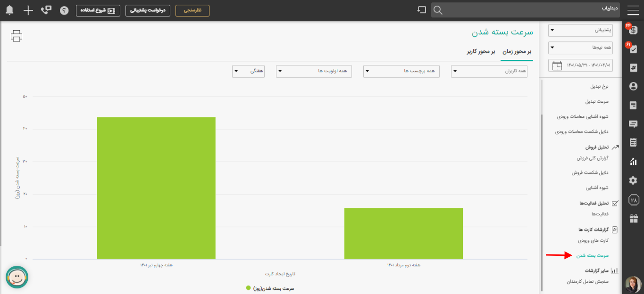
Task: Open the chat messages icon in sidebar
Action: click(633, 124)
